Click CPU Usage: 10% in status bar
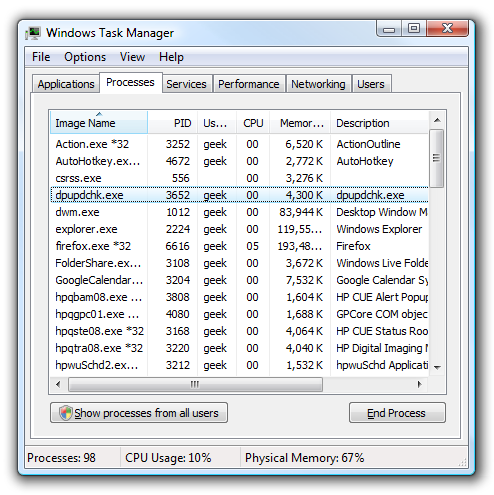 click(168, 458)
